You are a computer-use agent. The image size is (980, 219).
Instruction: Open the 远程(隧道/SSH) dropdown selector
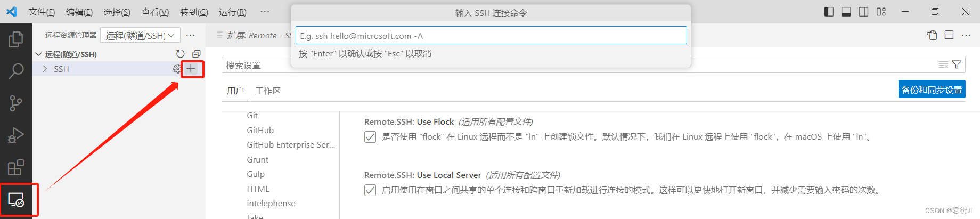(x=140, y=36)
